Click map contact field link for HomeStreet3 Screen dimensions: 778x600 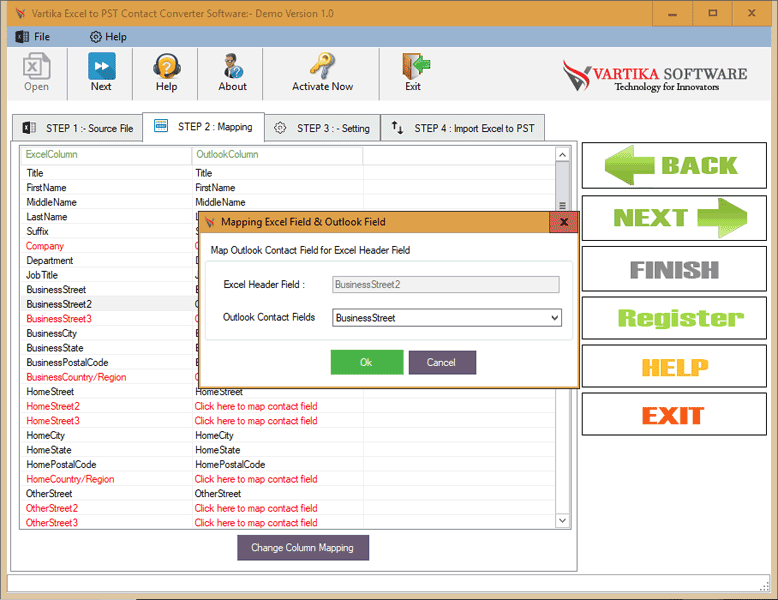click(x=256, y=421)
